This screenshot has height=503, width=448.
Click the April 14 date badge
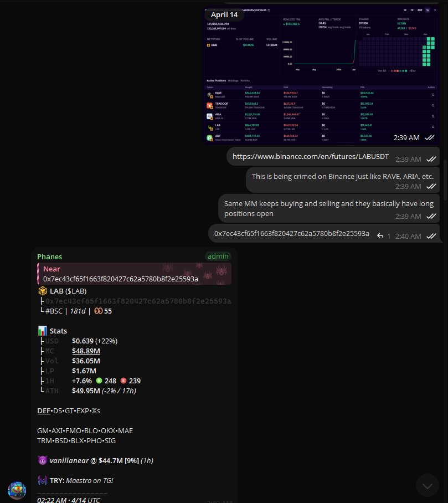tap(224, 15)
